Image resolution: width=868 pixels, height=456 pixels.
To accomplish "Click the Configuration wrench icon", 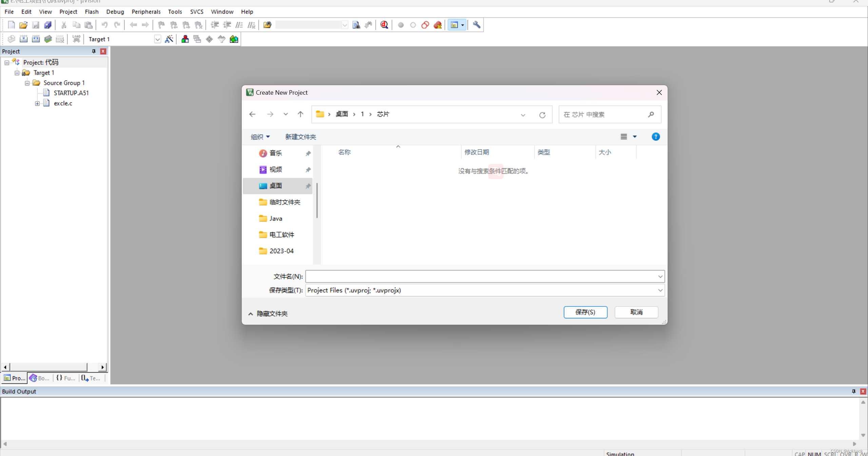I will click(476, 25).
